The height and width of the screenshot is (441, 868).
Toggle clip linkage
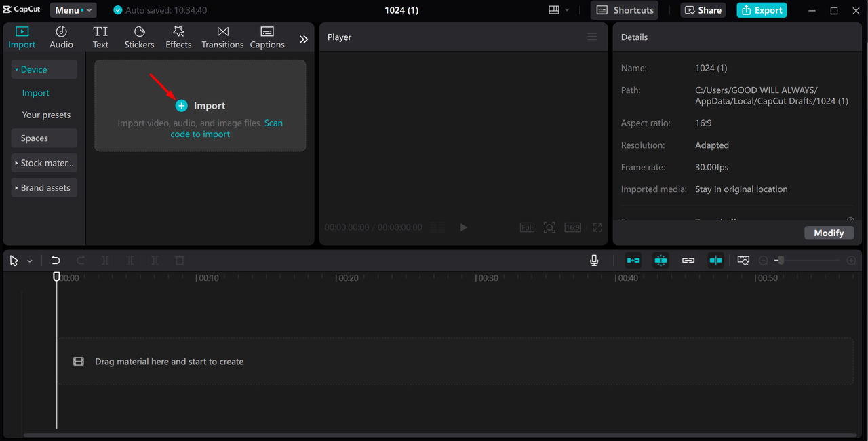click(x=688, y=261)
